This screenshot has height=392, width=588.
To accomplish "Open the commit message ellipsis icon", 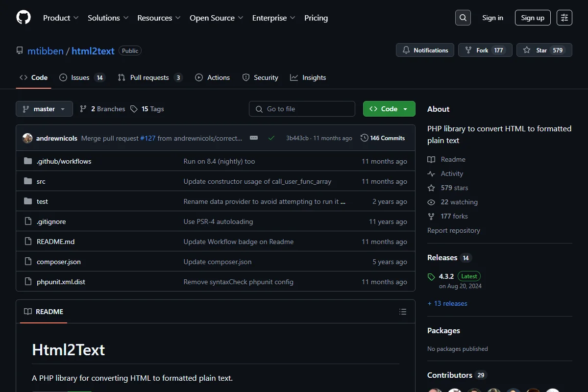I will pos(254,138).
